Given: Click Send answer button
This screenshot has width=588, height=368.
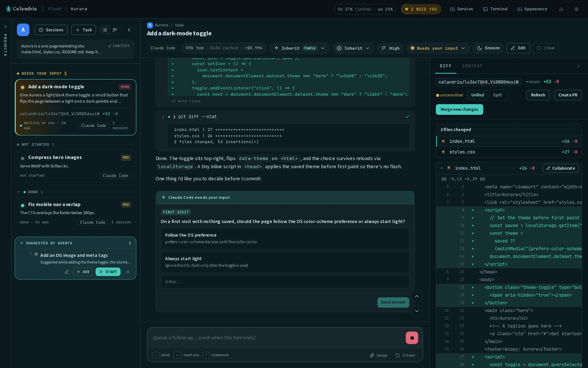Looking at the screenshot, I should [393, 302].
